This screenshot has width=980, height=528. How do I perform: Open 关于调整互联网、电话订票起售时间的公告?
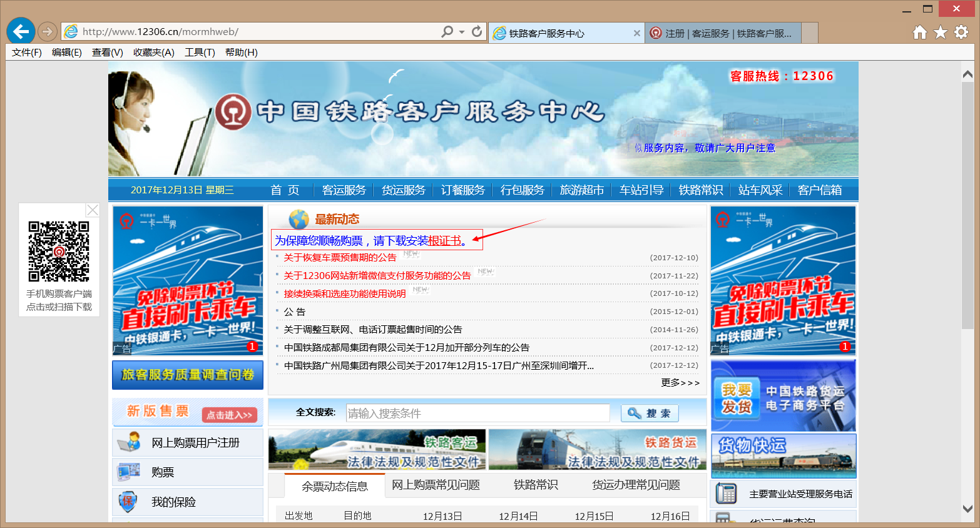pyautogui.click(x=373, y=330)
